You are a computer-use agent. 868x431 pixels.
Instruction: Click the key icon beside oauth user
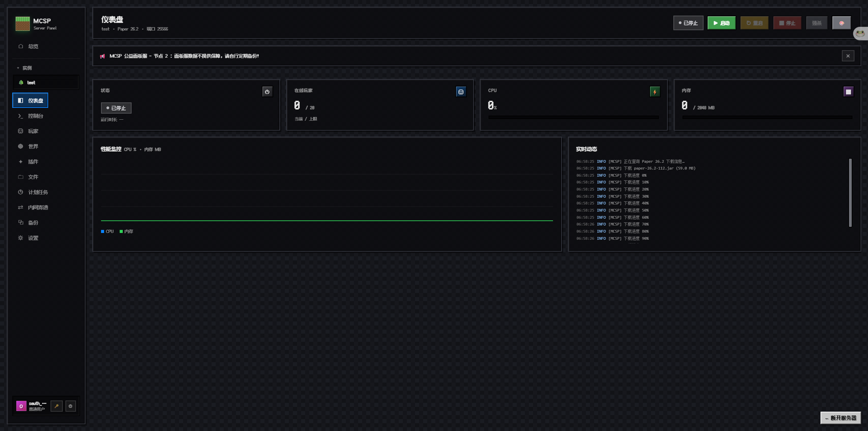57,406
